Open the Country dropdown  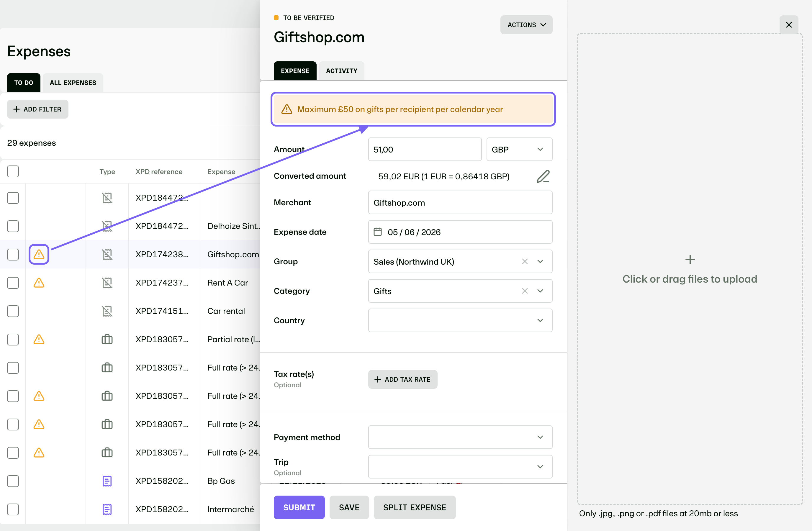460,320
